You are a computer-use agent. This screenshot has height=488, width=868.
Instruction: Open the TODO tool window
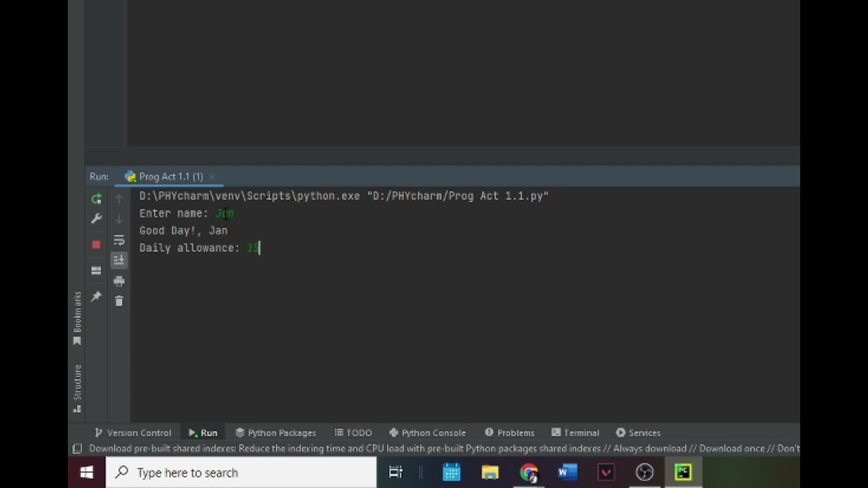pos(353,432)
